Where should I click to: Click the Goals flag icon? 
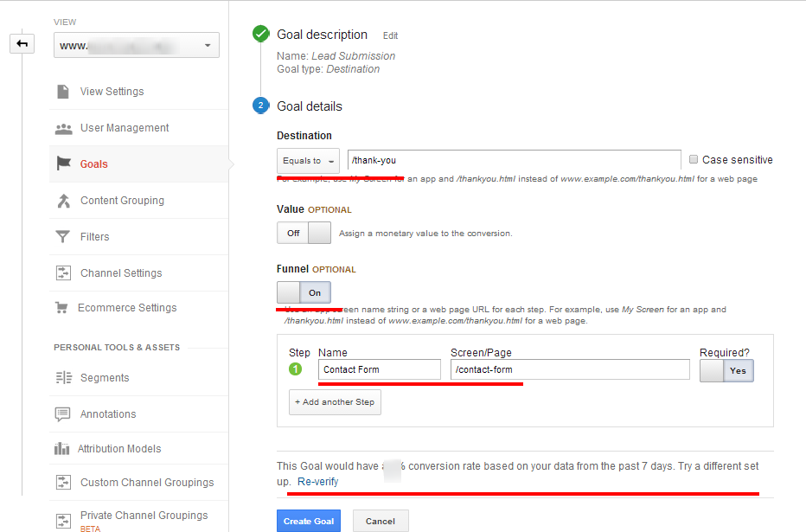coord(63,164)
